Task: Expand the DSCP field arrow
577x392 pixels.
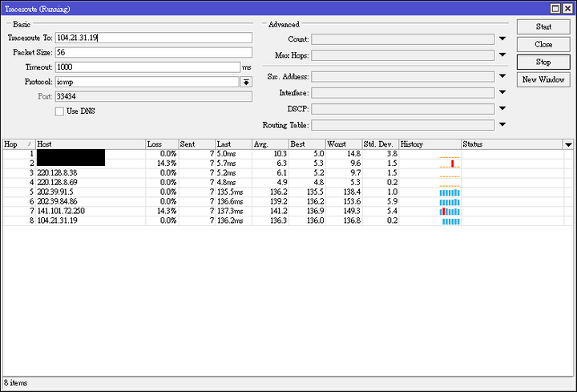Action: [x=502, y=108]
